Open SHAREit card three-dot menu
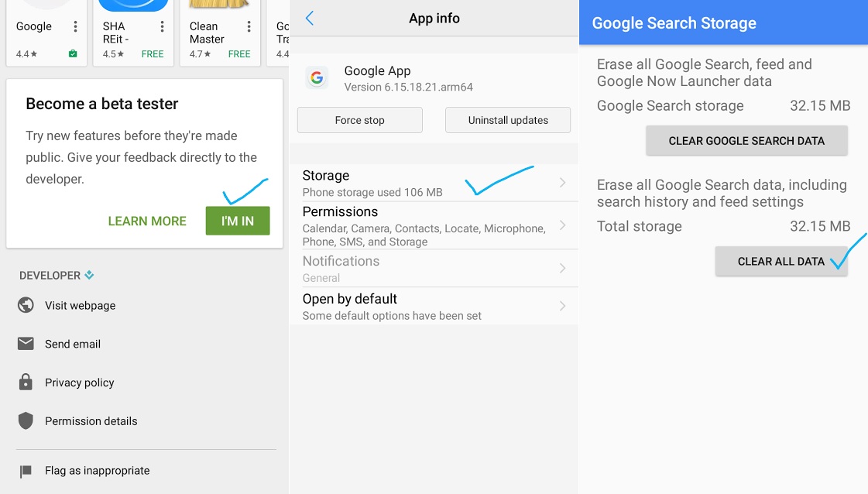The image size is (868, 494). (x=162, y=26)
